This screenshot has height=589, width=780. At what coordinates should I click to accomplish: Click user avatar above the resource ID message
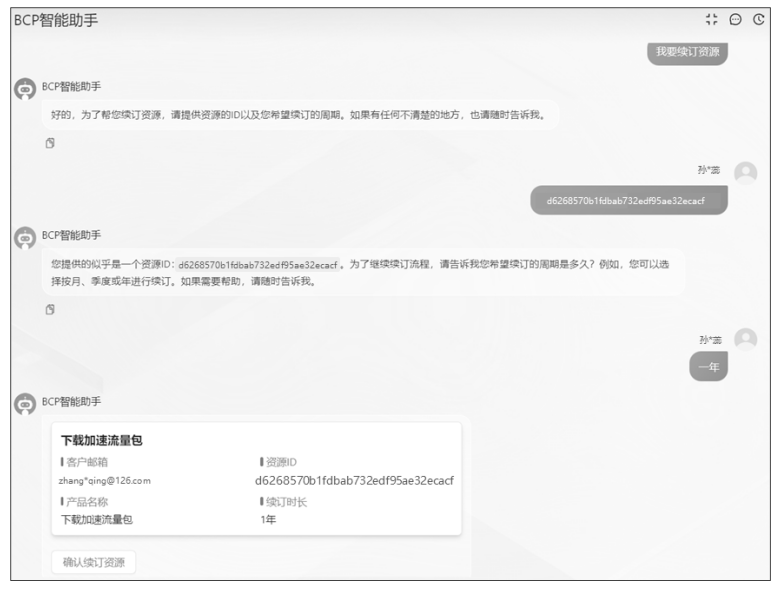(746, 173)
